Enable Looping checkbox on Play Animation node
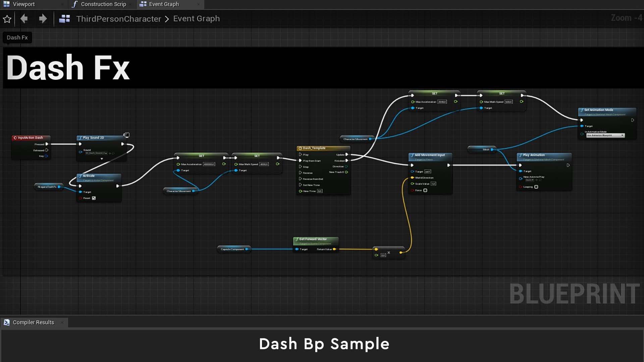Image resolution: width=644 pixels, height=362 pixels. click(x=536, y=187)
